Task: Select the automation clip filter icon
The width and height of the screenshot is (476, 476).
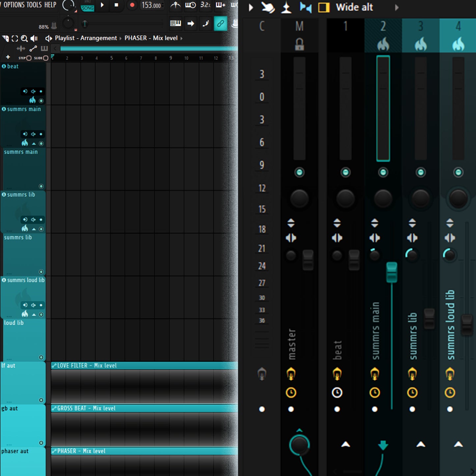Action: click(33, 49)
